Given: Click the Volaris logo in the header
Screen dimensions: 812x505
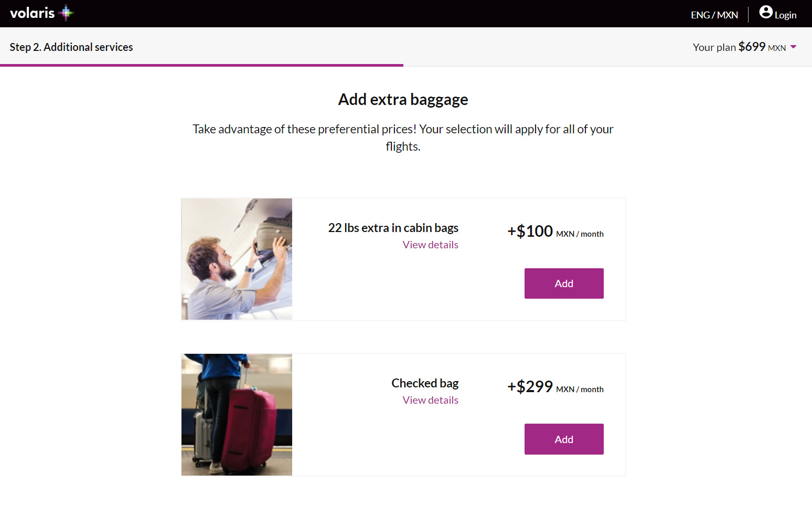Looking at the screenshot, I should pyautogui.click(x=33, y=13).
